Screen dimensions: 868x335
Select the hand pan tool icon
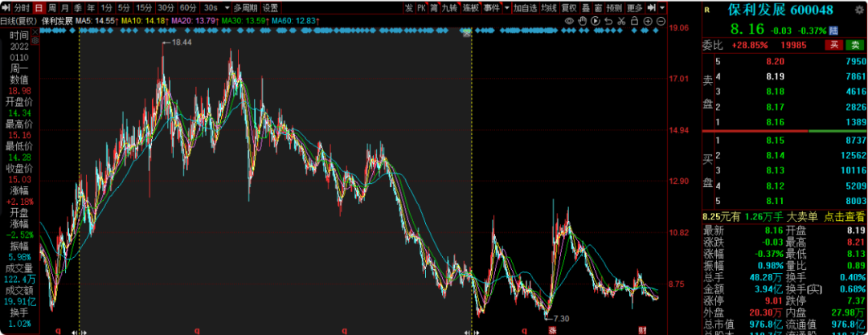(583, 21)
